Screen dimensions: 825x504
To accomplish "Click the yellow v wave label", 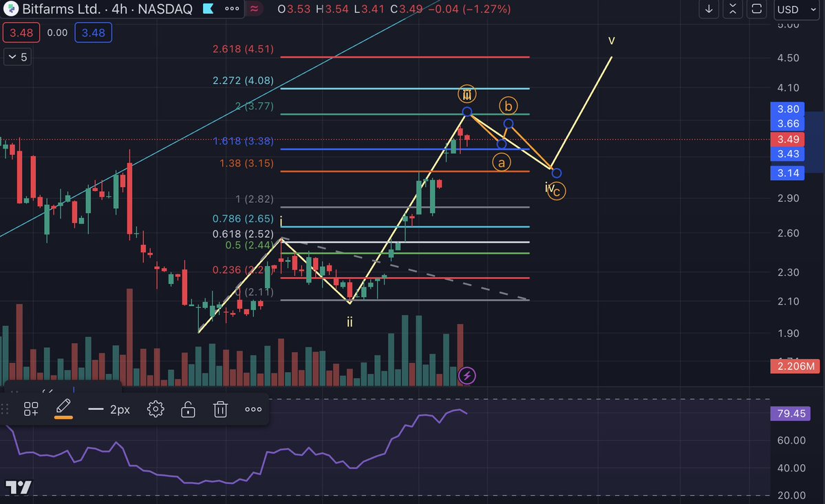I will [612, 40].
